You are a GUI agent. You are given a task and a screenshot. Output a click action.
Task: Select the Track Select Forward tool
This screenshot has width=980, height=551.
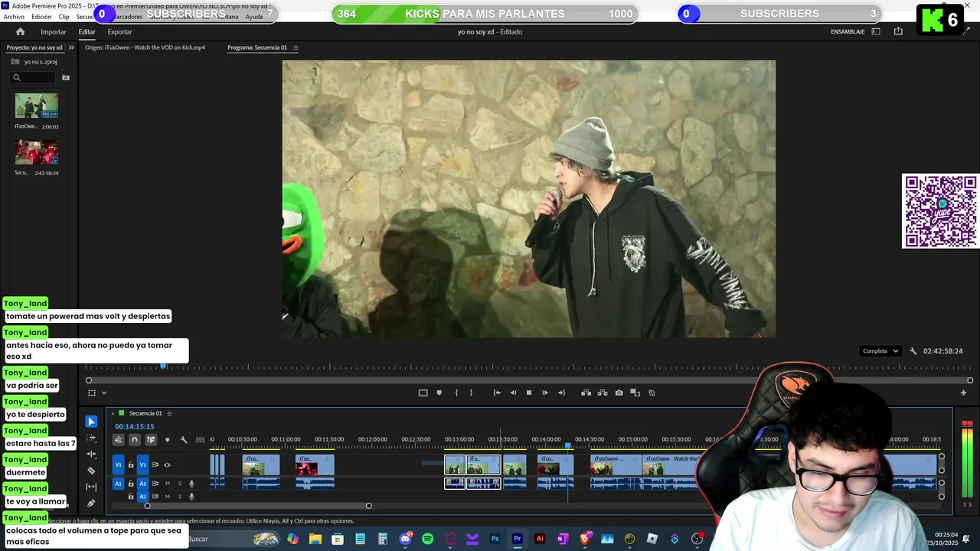tap(91, 438)
